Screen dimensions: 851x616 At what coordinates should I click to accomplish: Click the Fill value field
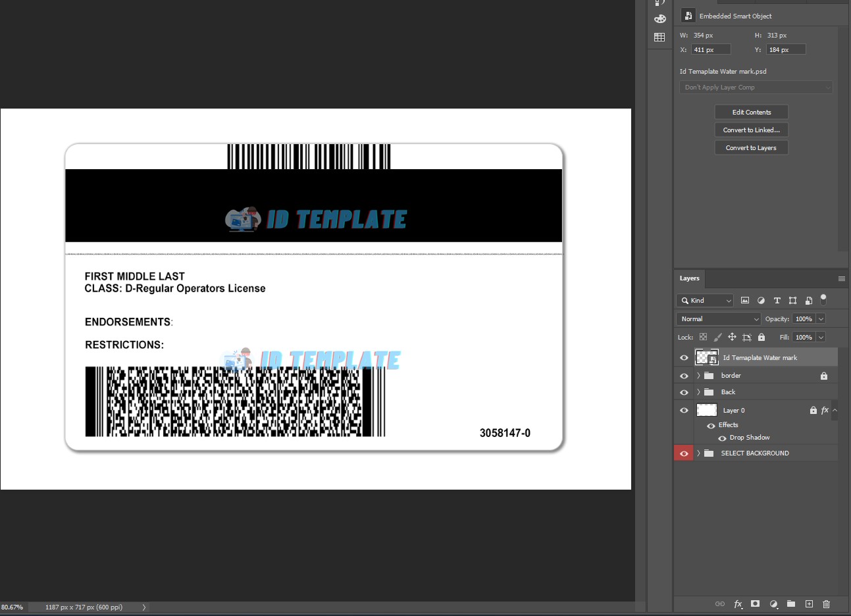click(804, 338)
